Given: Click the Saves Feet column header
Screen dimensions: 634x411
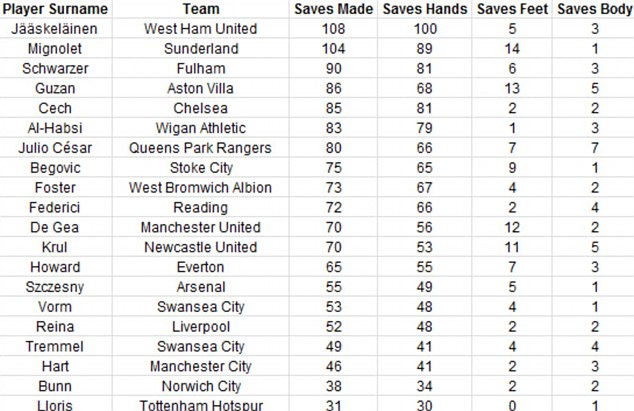Looking at the screenshot, I should [512, 9].
